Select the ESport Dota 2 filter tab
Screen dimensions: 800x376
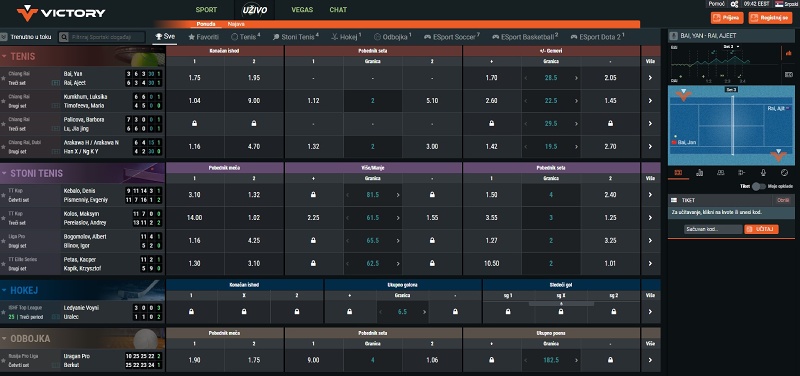(597, 37)
